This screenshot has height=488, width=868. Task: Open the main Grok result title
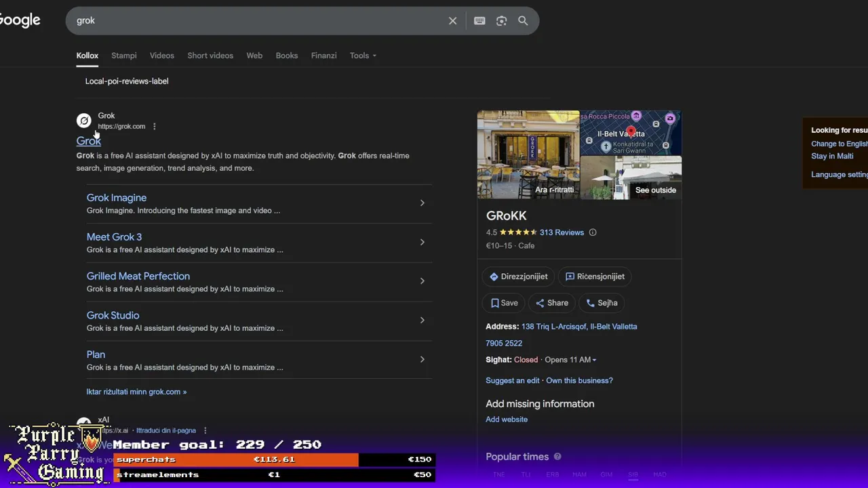(x=88, y=141)
